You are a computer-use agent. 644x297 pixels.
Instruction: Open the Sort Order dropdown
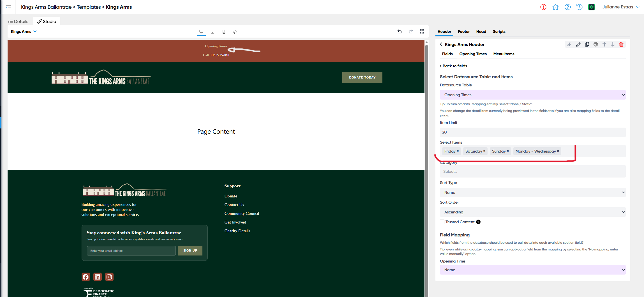(x=533, y=212)
